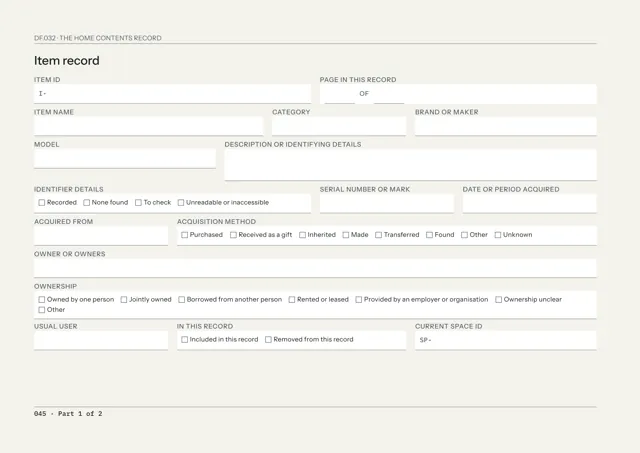Click the Brand or maker field
Screen dimensions: 640x453
506,126
